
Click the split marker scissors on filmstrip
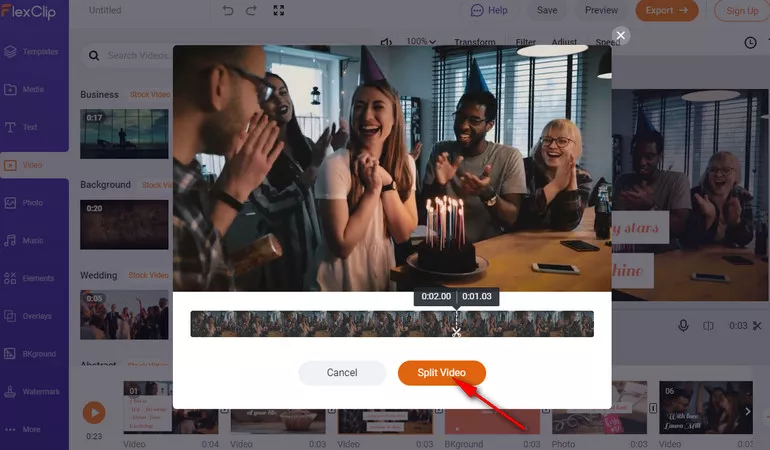[456, 332]
